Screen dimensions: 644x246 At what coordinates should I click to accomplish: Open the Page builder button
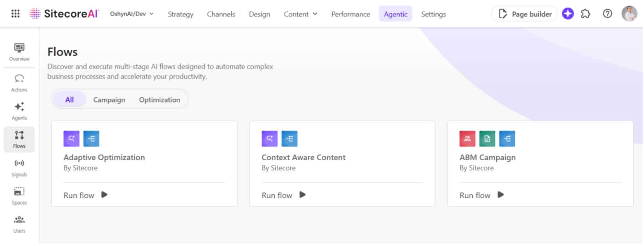525,14
